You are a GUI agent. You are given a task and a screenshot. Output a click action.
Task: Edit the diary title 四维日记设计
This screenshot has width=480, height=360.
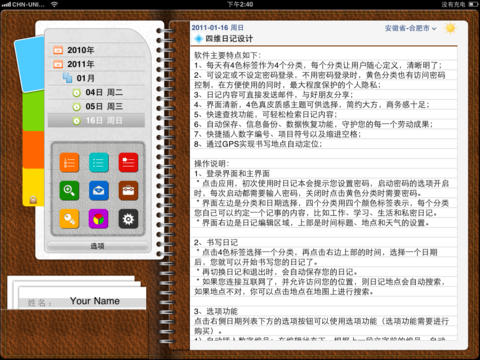pos(229,39)
